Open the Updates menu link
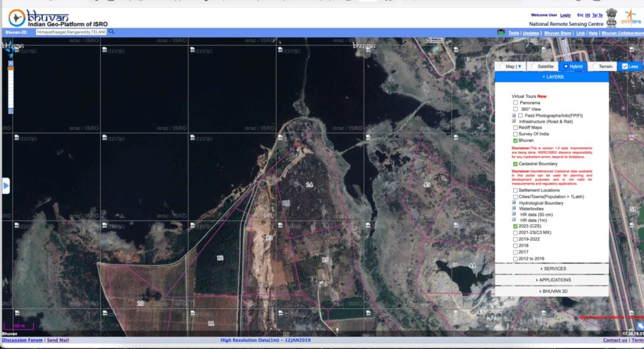Image resolution: width=644 pixels, height=349 pixels. [531, 33]
